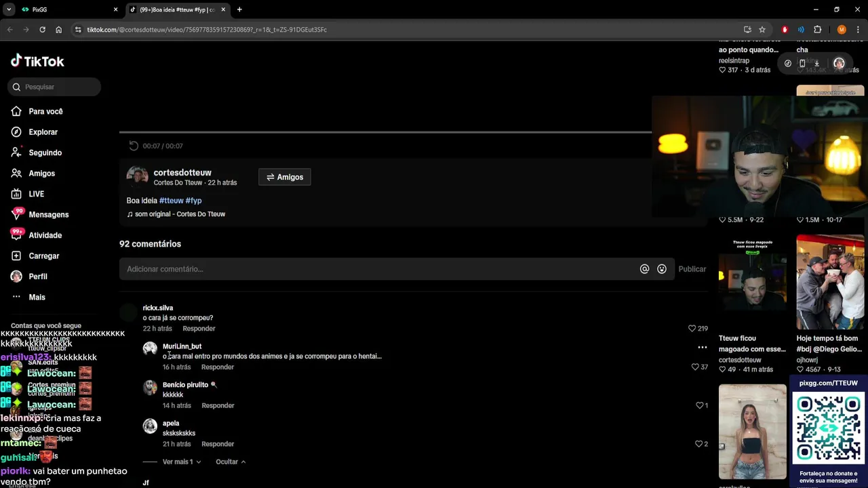Open Seguindo in sidebar
The height and width of the screenshot is (488, 868).
[45, 152]
